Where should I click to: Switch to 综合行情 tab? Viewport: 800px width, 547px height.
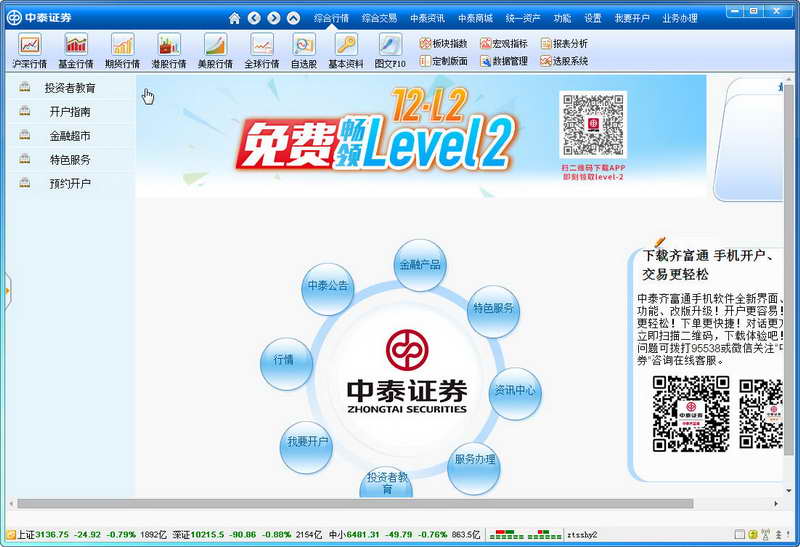[x=331, y=18]
